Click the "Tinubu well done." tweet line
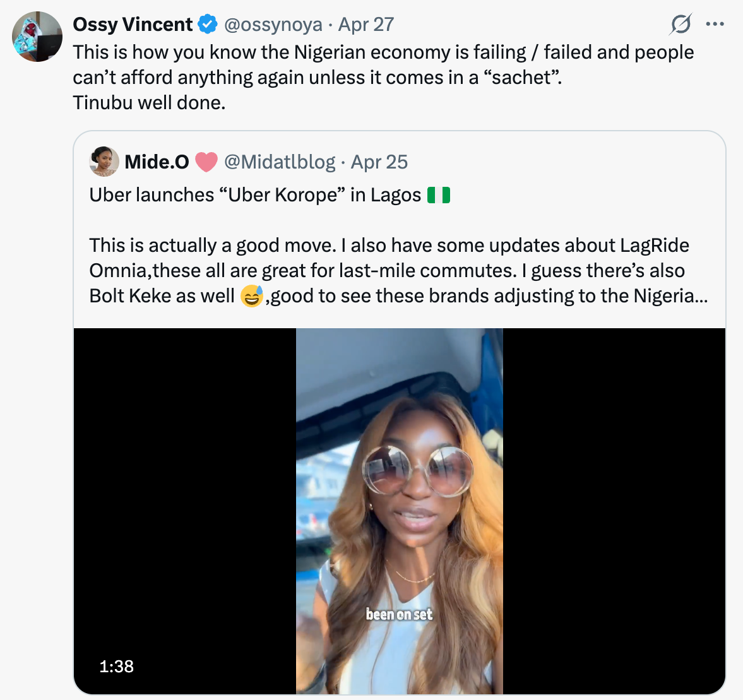This screenshot has height=700, width=743. coord(149,102)
